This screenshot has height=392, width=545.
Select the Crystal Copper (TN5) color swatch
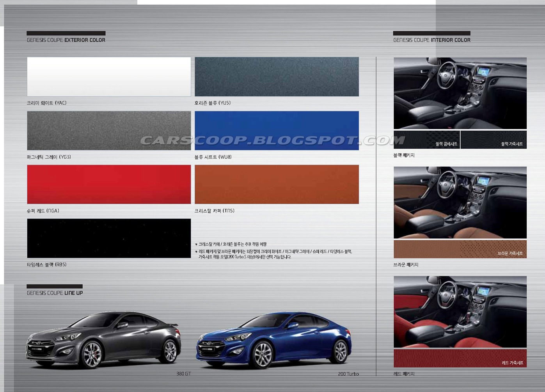pyautogui.click(x=277, y=184)
